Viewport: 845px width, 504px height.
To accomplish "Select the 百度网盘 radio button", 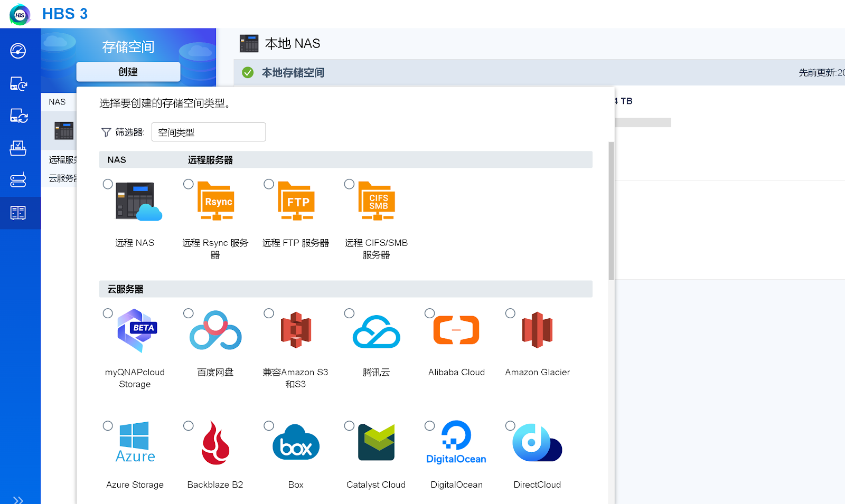I will (x=189, y=313).
